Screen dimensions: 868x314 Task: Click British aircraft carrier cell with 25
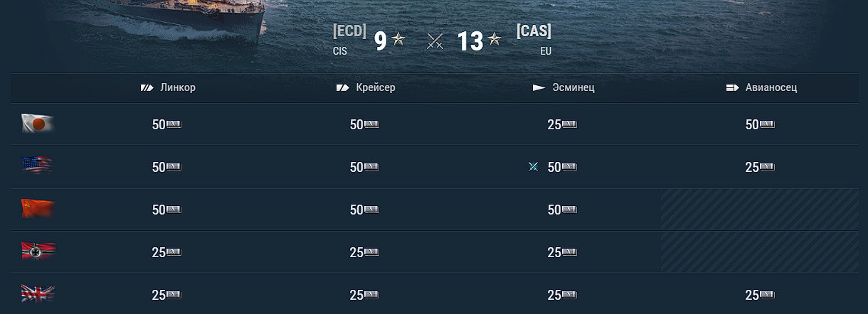point(760,295)
